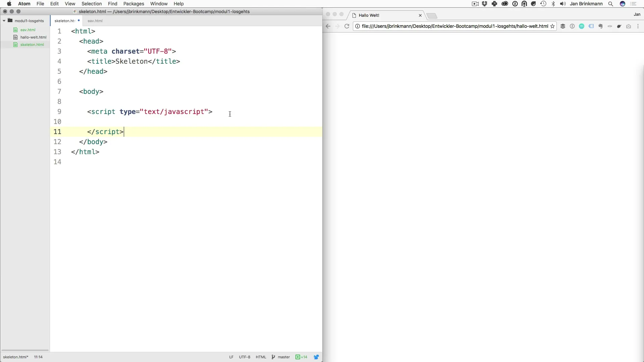Open Spotlight search
The width and height of the screenshot is (644, 362).
611,4
